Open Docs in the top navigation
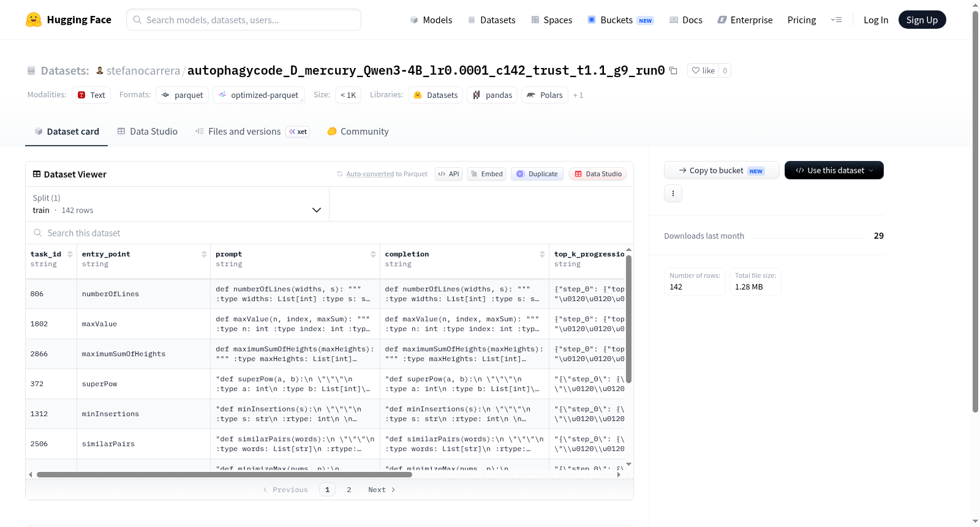Viewport: 980px width, 527px height. (685, 20)
